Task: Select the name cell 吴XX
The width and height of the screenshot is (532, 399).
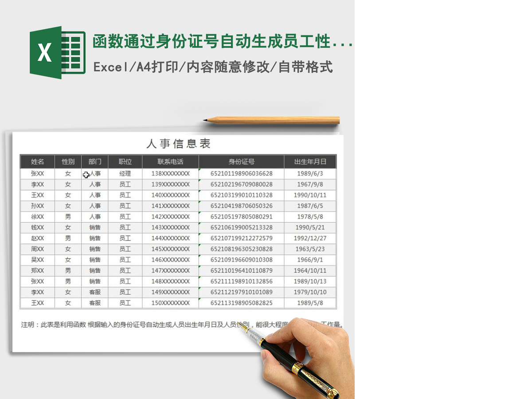Action: pyautogui.click(x=37, y=260)
